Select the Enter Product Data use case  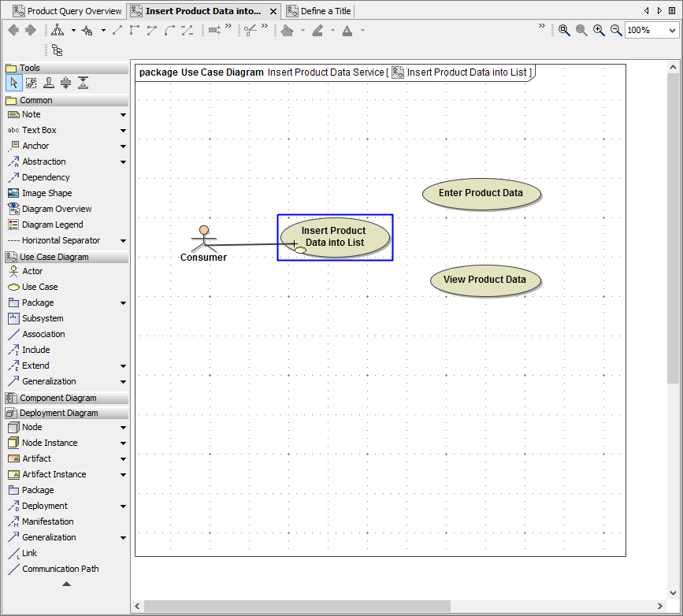481,193
